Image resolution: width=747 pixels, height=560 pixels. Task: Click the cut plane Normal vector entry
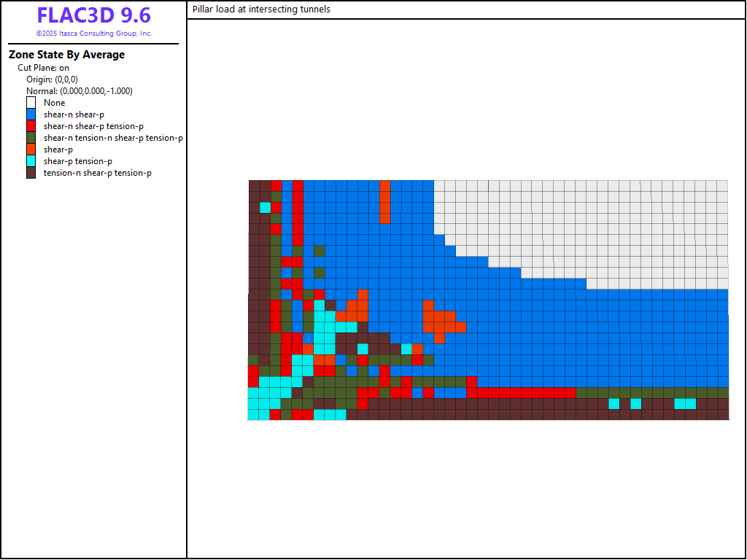pos(79,91)
